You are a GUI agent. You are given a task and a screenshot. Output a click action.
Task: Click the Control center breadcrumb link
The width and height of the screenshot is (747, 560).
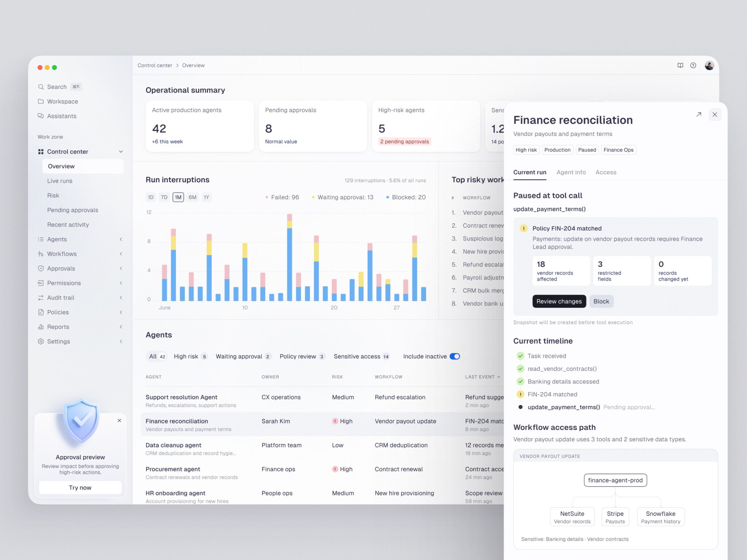point(155,65)
